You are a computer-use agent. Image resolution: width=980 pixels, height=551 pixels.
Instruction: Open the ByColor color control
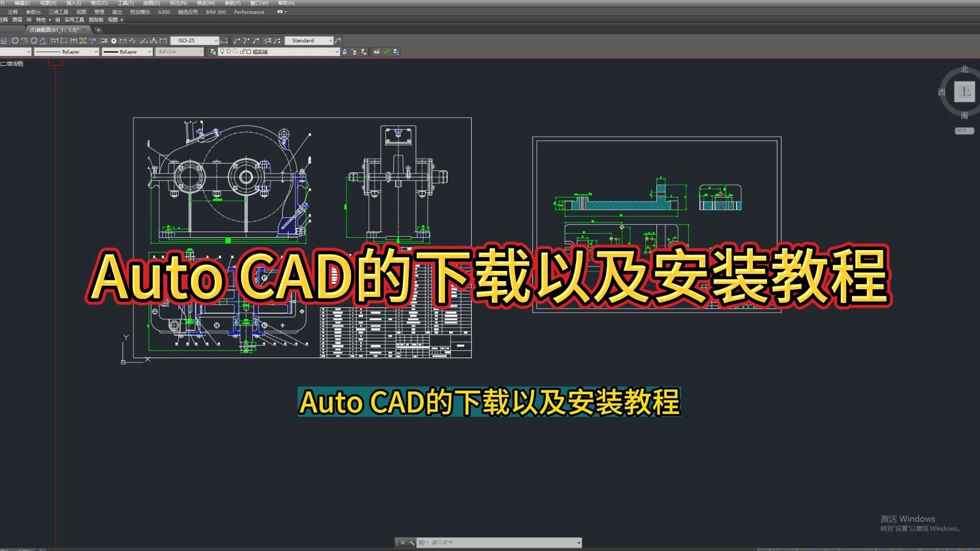click(179, 51)
